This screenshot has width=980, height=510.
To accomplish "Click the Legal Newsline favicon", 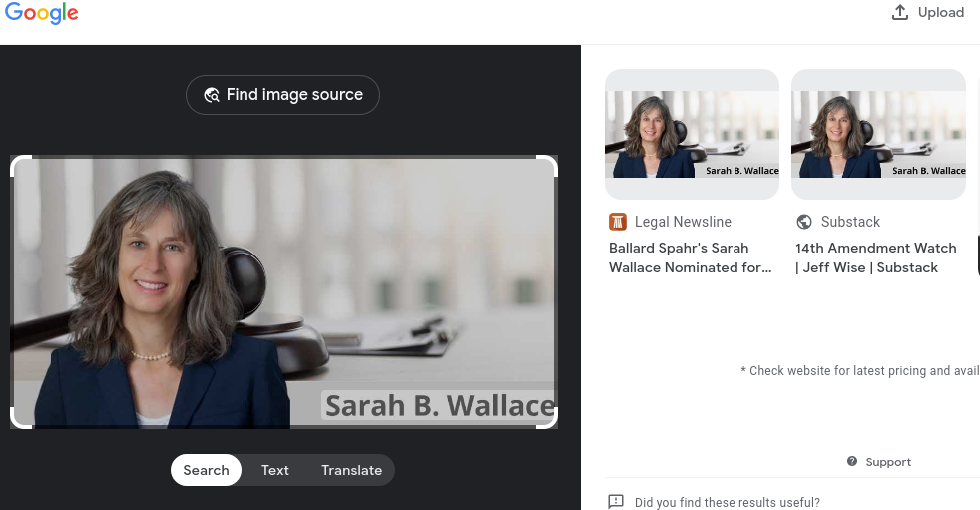I will 618,222.
